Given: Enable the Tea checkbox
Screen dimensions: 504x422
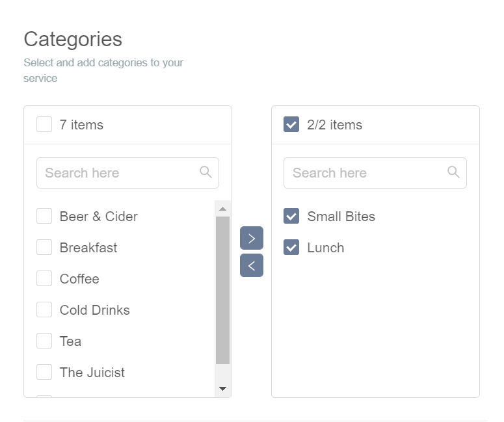Looking at the screenshot, I should coord(44,340).
